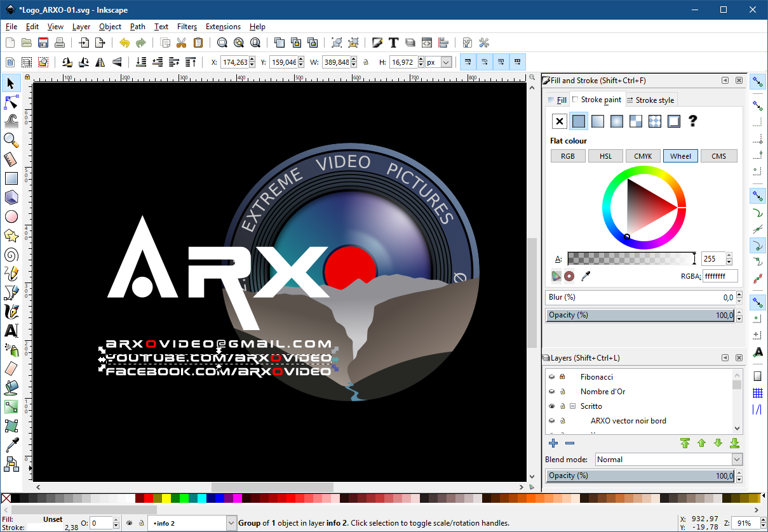Screen dimensions: 768x532
Task: Select the Calligraphy tool
Action: coord(11,312)
